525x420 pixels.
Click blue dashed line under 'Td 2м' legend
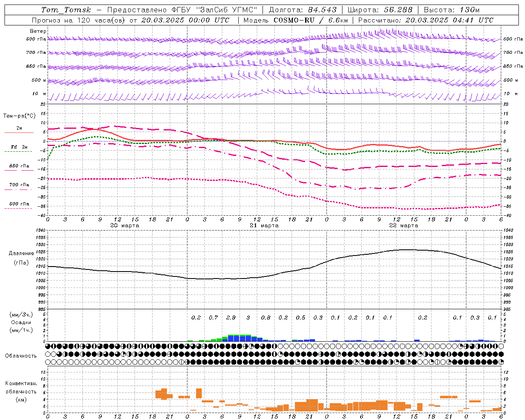coord(18,152)
